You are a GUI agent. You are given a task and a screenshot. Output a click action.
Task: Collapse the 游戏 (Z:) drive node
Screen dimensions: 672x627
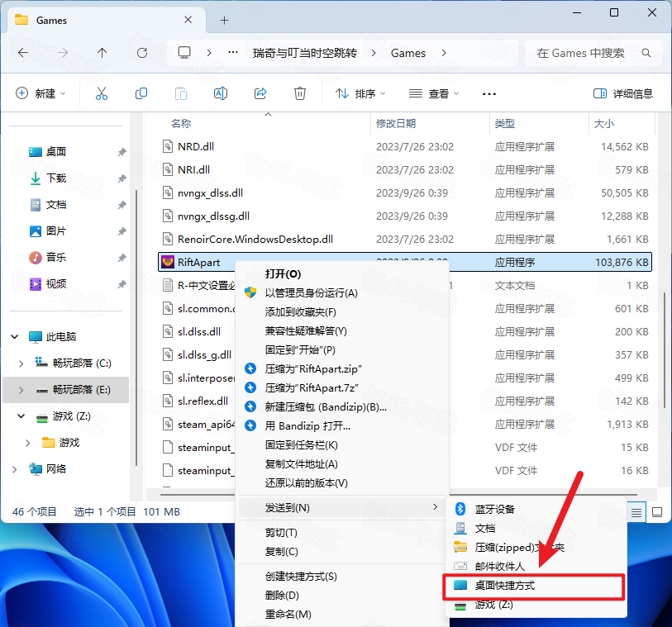21,416
